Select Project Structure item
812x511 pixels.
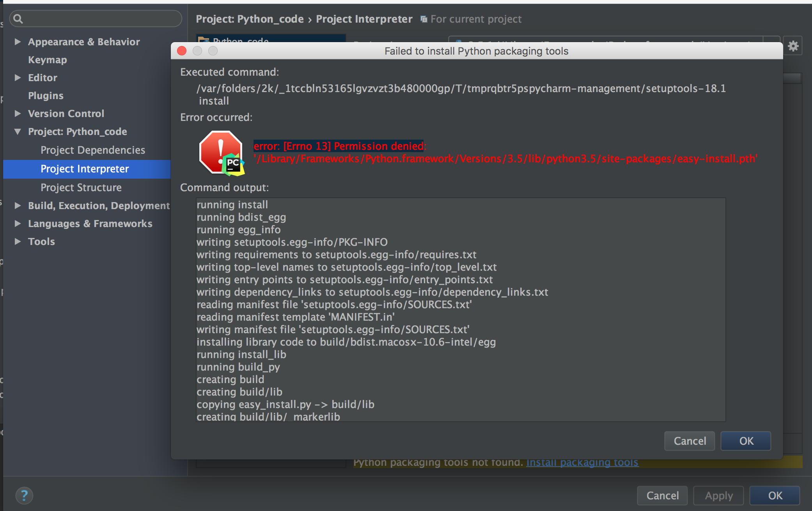point(81,188)
